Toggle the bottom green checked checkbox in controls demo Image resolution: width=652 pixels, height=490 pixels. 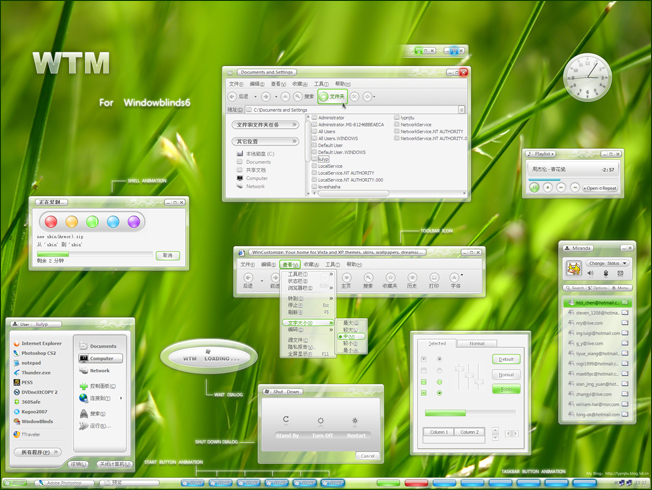(424, 393)
